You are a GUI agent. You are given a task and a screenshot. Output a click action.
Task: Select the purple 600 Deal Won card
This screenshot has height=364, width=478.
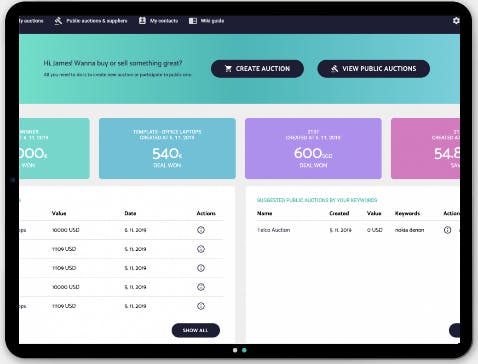pos(313,148)
